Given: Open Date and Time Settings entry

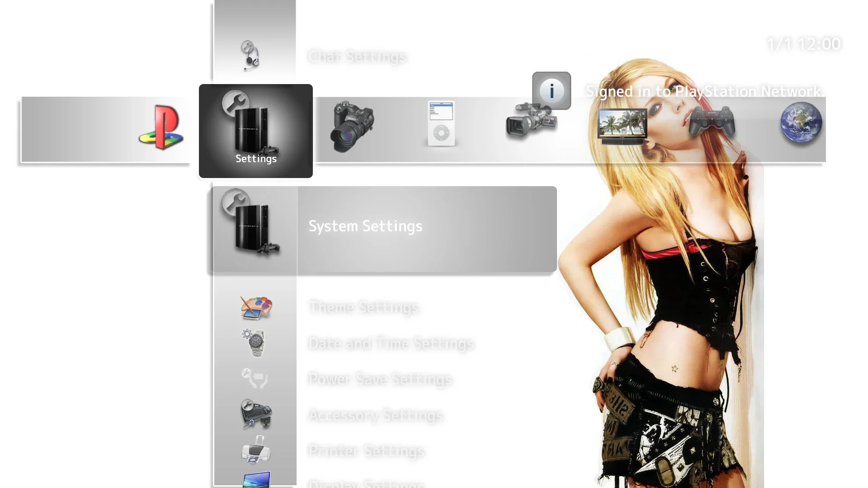Looking at the screenshot, I should (x=391, y=344).
